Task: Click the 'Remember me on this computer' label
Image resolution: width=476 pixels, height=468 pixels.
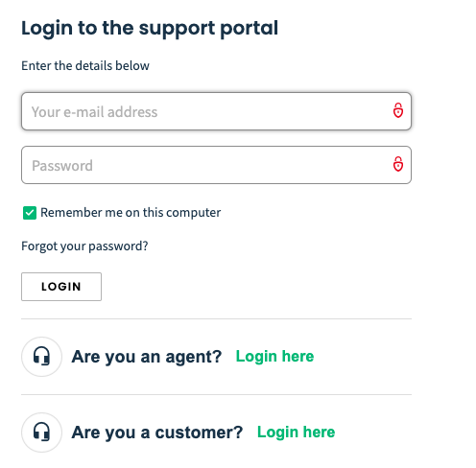Action: 131,213
